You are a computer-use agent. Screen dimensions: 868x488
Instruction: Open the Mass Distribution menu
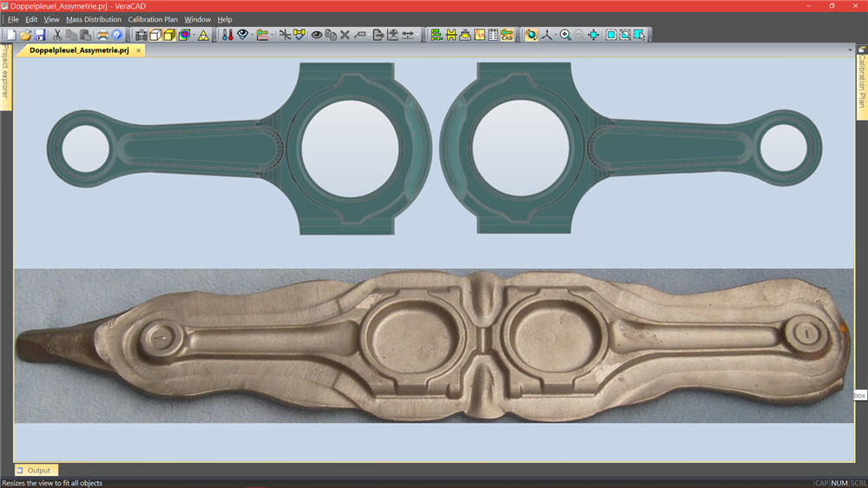point(94,19)
